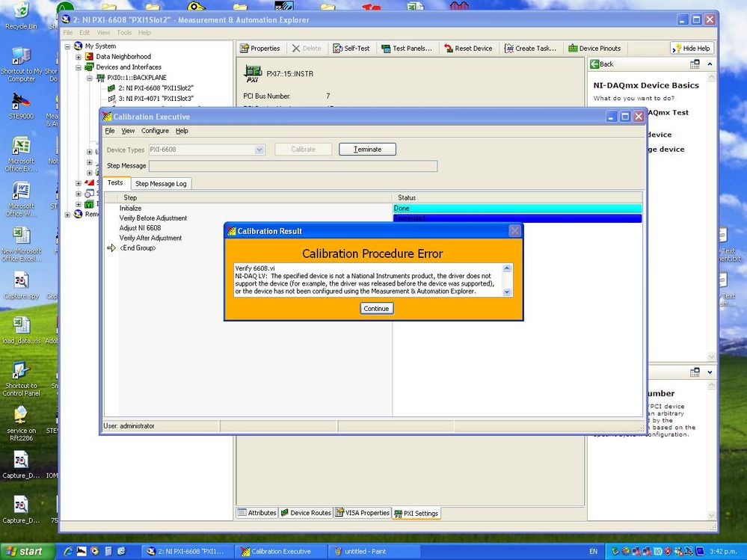Open the load_data.xls file icon
747x560 pixels.
coord(21,330)
